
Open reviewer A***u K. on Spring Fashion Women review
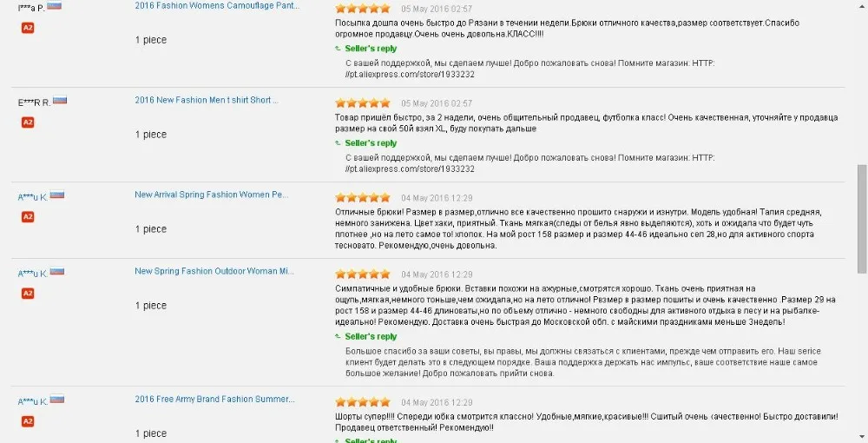coord(33,197)
